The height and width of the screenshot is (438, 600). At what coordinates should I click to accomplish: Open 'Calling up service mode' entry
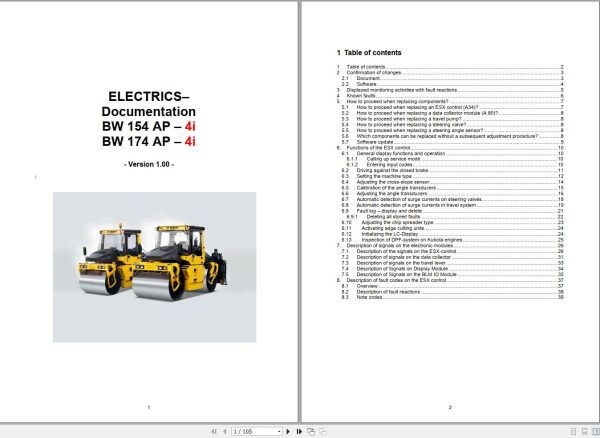pos(455,159)
